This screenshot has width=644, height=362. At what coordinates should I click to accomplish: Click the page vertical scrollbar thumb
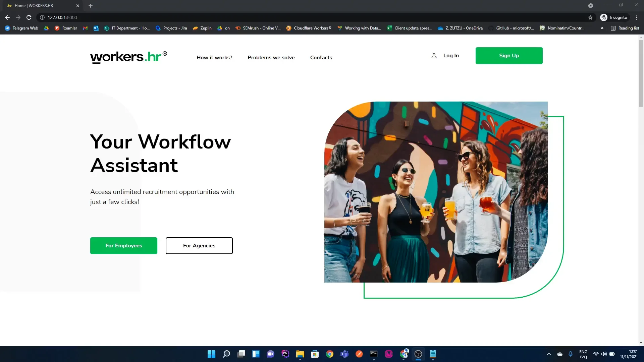point(641,74)
